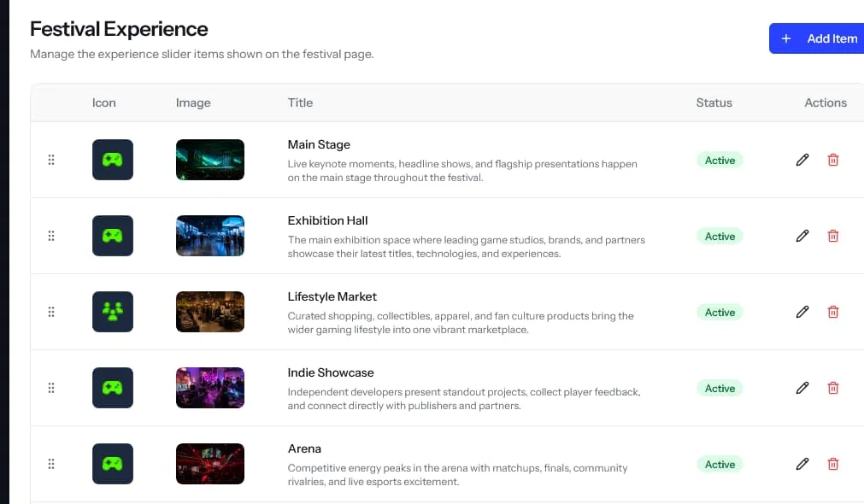
Task: Delete the Main Stage item
Action: [833, 160]
